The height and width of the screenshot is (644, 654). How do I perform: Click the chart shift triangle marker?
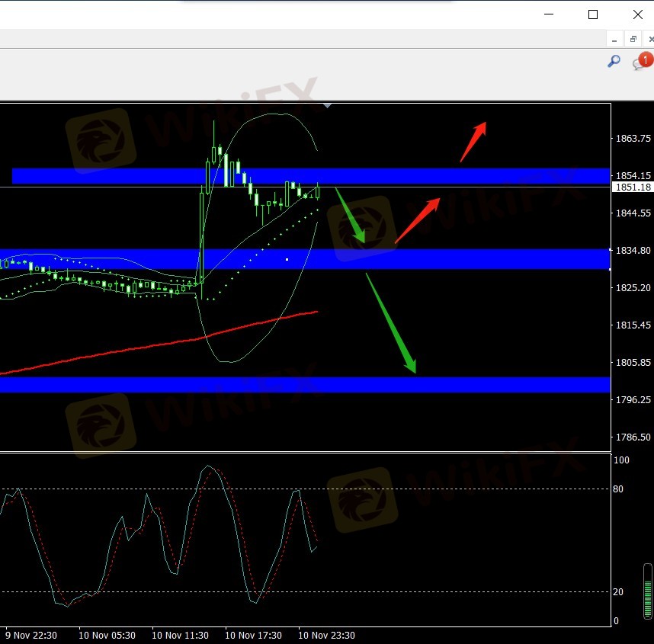click(x=327, y=106)
